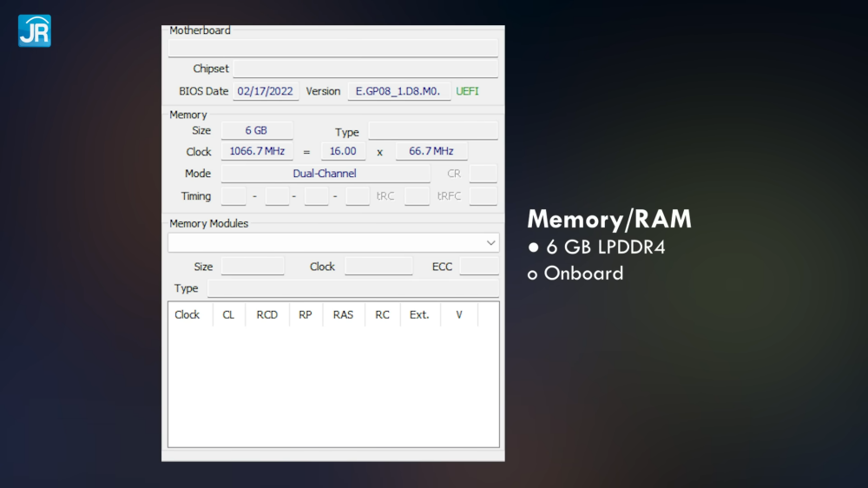Click the Clock column header in table

pos(187,314)
